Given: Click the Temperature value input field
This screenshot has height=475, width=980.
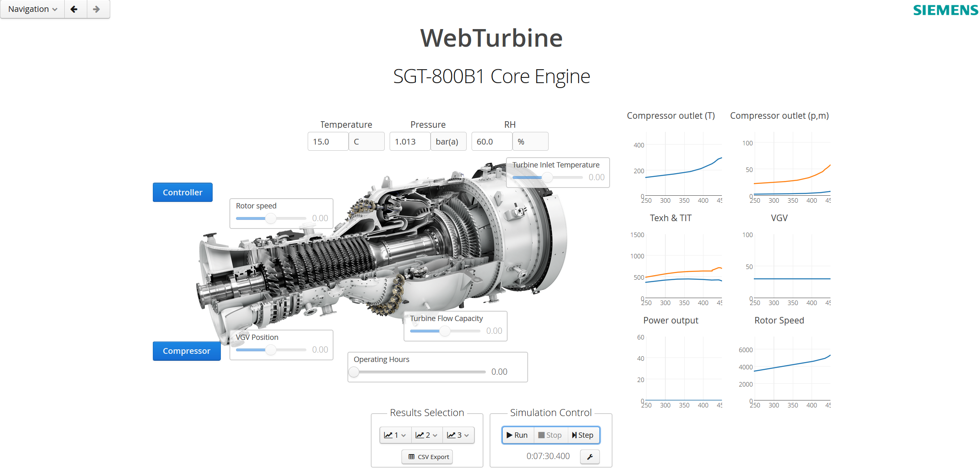Looking at the screenshot, I should point(328,142).
